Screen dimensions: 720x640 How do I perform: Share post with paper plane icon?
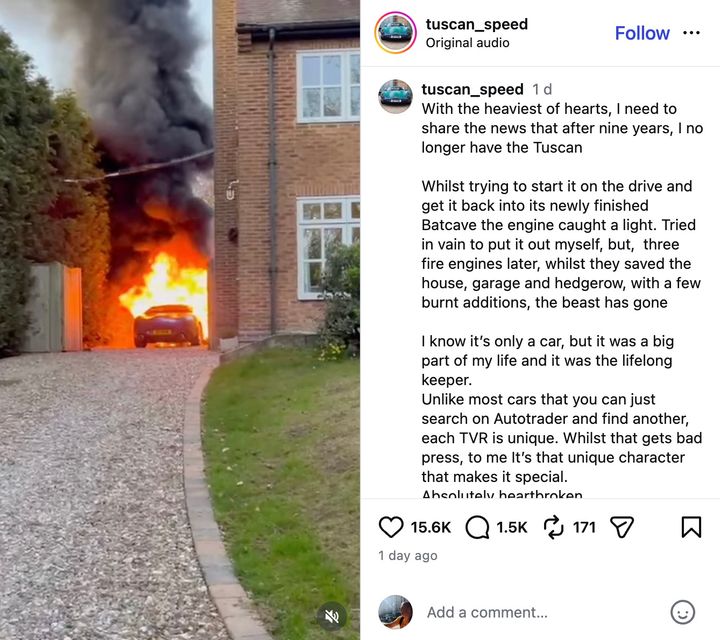tap(622, 527)
